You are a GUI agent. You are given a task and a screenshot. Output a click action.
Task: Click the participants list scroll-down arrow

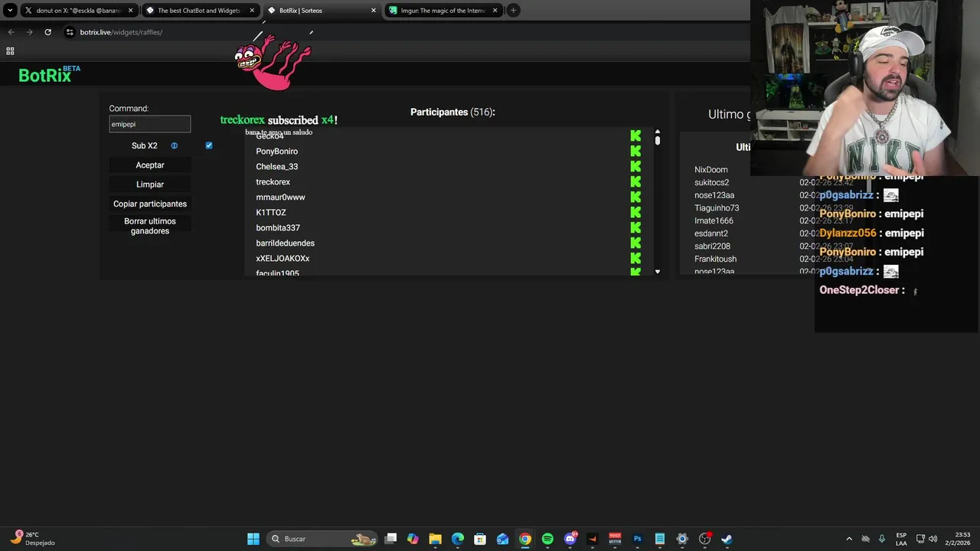[657, 272]
